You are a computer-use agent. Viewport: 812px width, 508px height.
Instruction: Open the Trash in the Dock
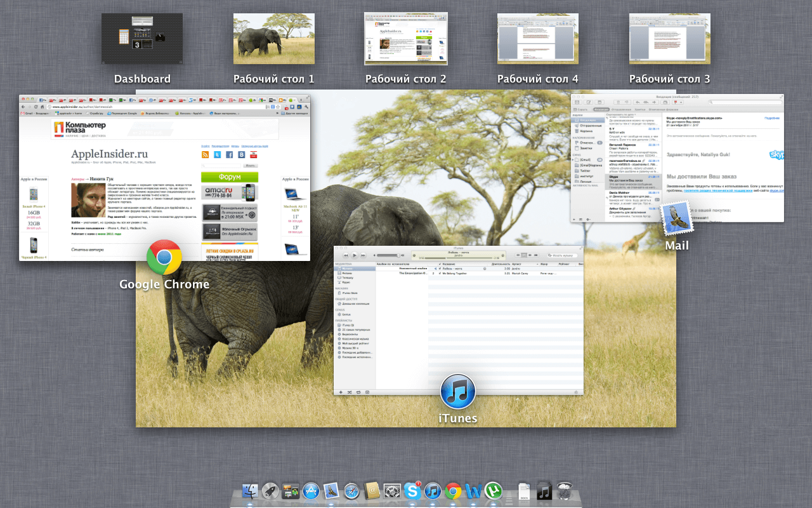(x=565, y=491)
